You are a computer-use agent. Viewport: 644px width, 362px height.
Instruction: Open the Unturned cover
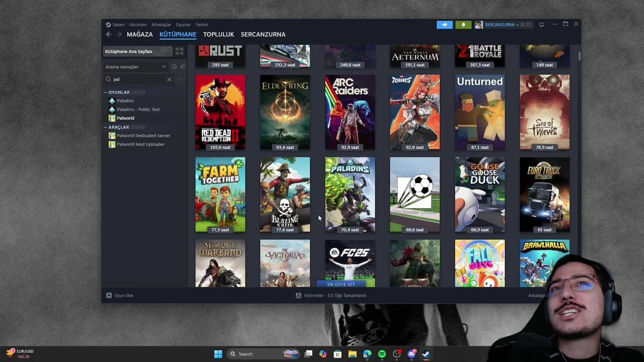pos(480,112)
